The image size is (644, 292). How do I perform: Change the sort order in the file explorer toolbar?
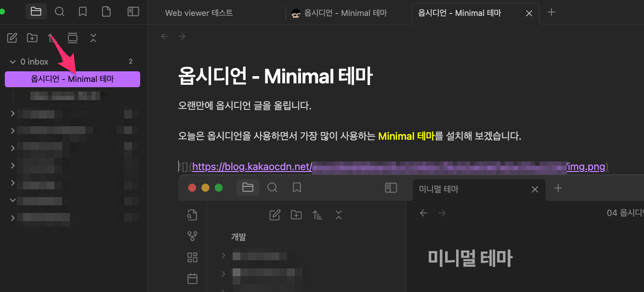point(52,38)
